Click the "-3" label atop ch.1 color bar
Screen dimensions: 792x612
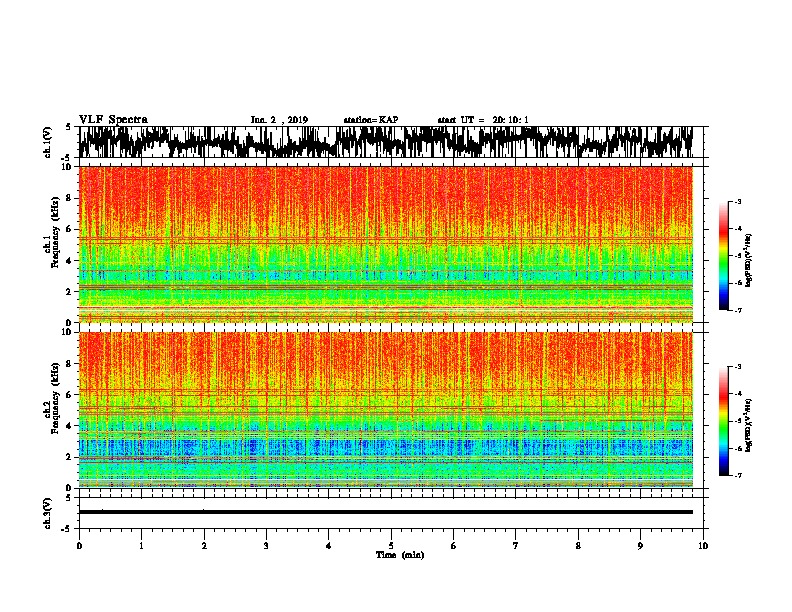(x=737, y=201)
